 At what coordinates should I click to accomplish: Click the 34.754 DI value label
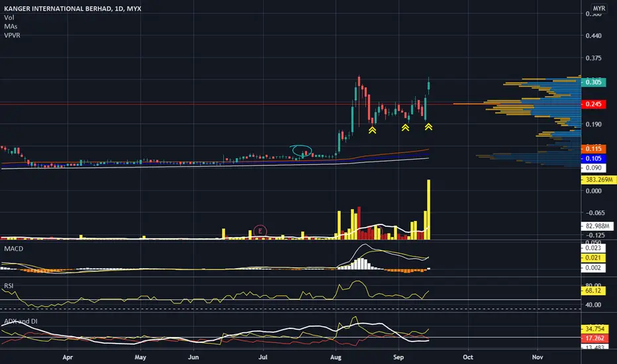click(x=594, y=328)
